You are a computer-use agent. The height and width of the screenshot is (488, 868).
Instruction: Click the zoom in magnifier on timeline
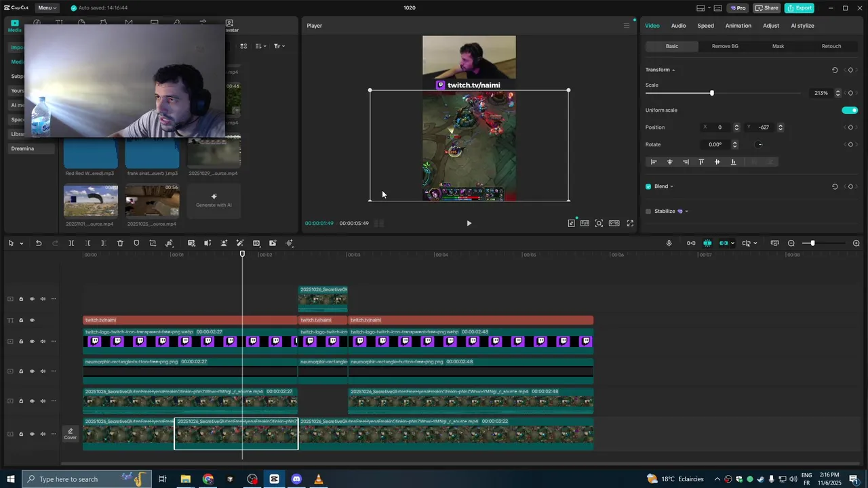click(x=856, y=243)
